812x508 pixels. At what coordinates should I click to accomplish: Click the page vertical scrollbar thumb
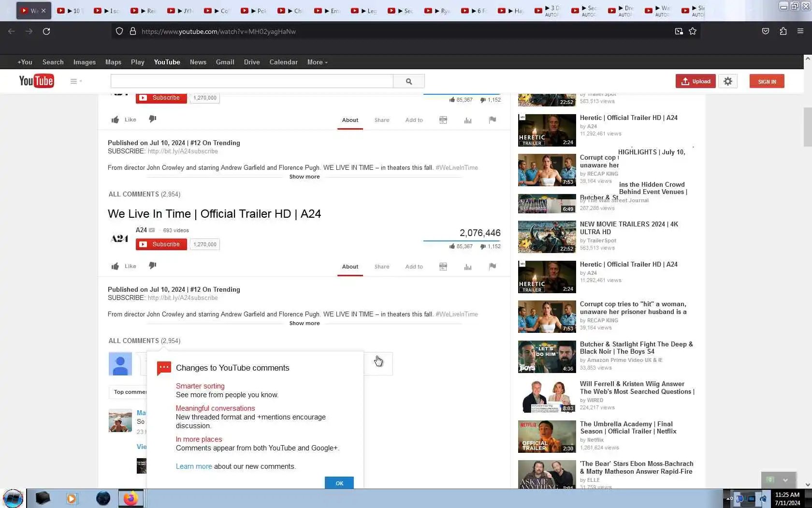point(808,127)
